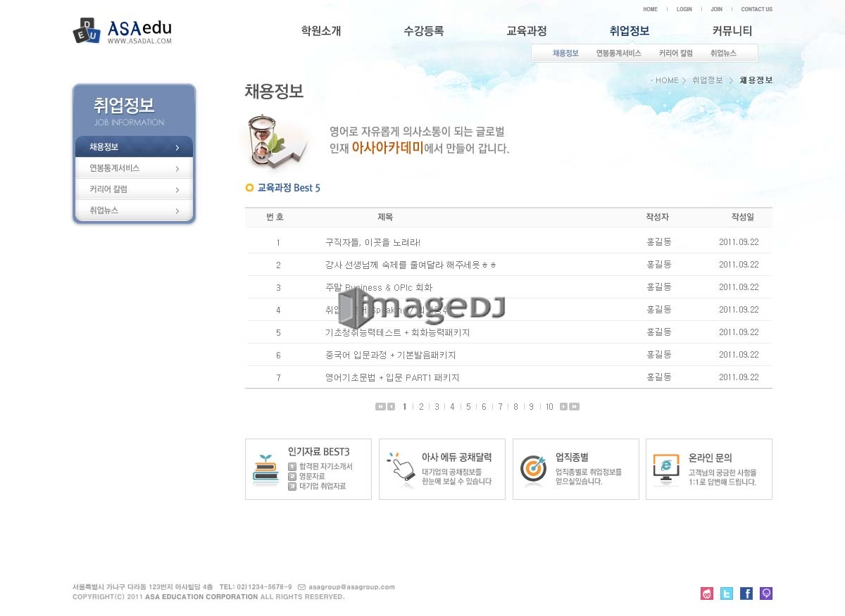
Task: Click the books icon in 인기자료 BEST3
Action: tap(266, 469)
